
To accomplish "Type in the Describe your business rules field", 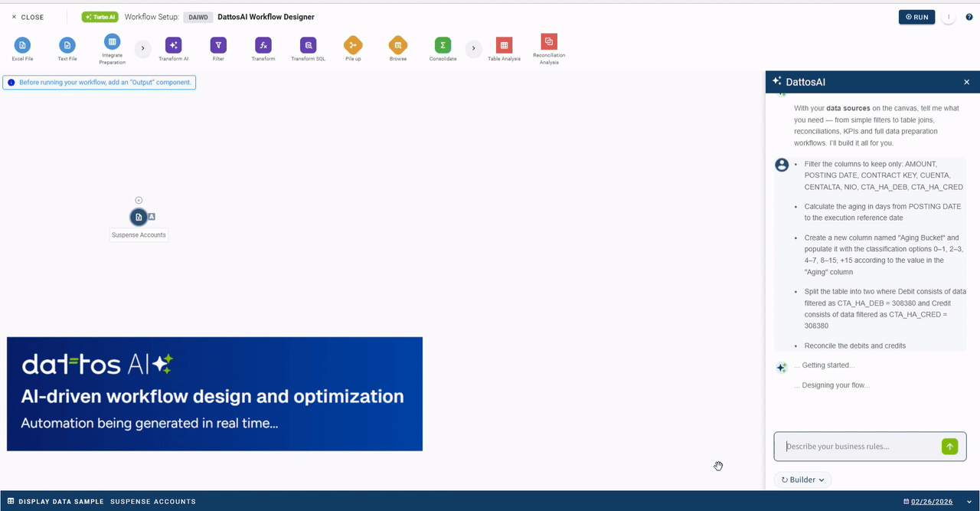I will point(857,446).
